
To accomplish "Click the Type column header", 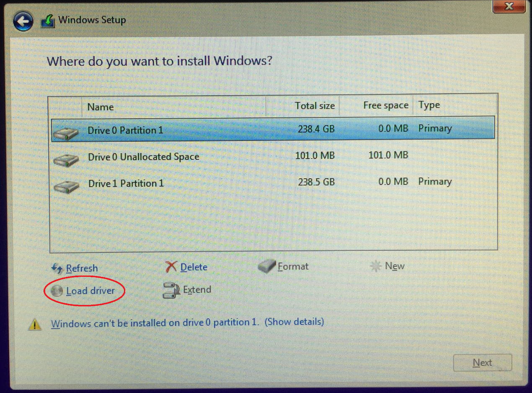I will pyautogui.click(x=429, y=105).
